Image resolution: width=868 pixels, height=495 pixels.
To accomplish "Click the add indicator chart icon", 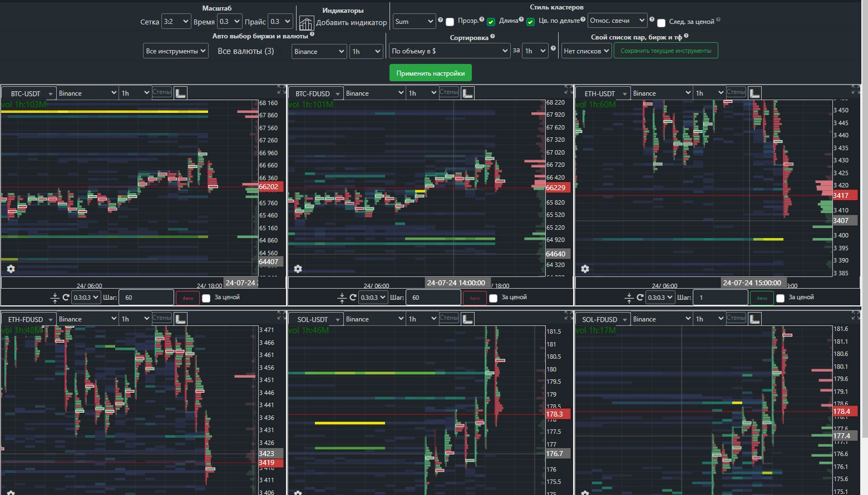I will (x=306, y=23).
